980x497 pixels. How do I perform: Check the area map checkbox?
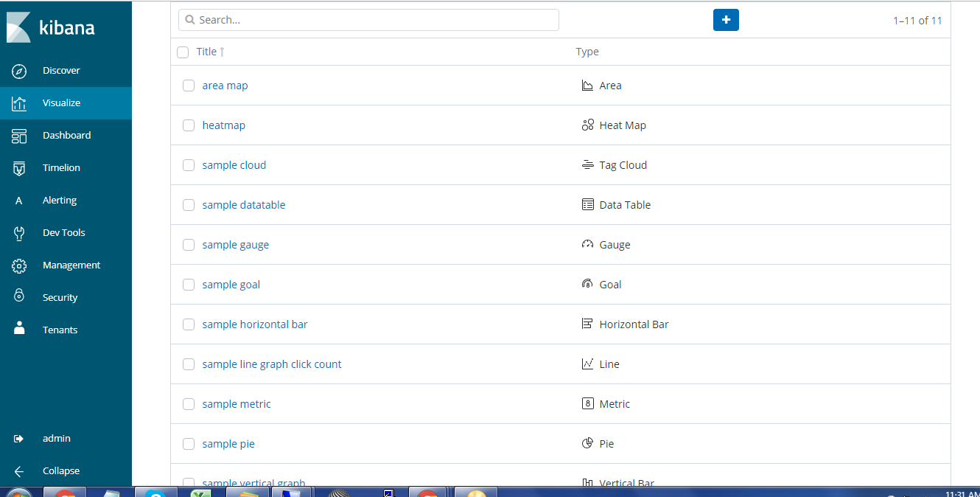pos(189,86)
